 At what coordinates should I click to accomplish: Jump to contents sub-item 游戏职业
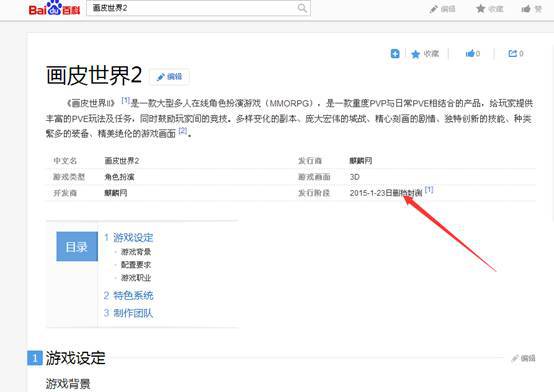136,278
